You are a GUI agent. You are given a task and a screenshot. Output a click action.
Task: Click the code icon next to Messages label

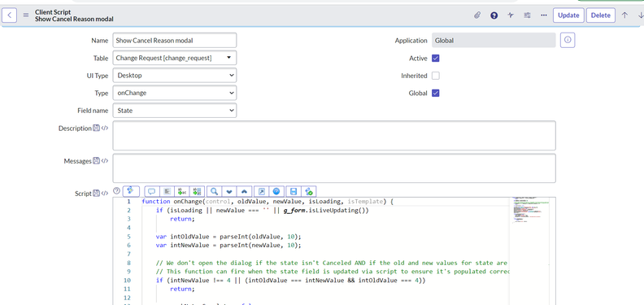(105, 161)
